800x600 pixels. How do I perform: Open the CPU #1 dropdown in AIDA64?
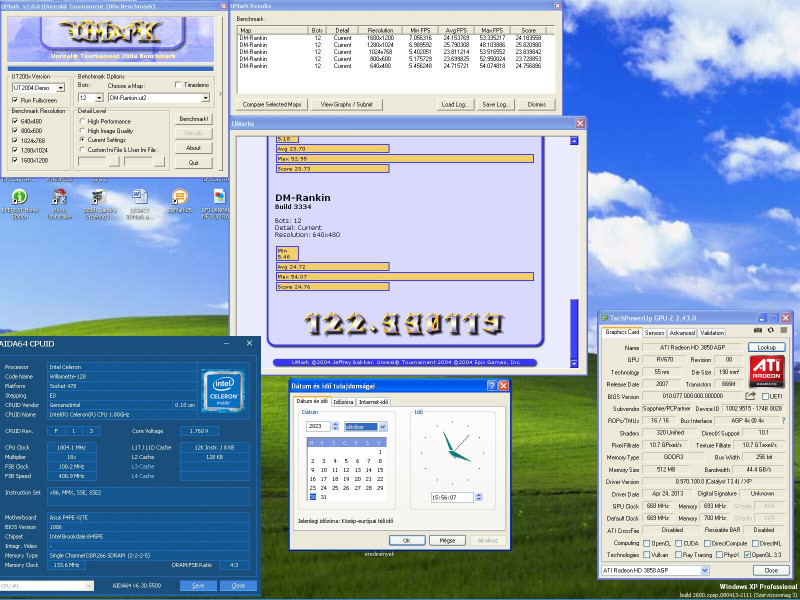coord(89,586)
